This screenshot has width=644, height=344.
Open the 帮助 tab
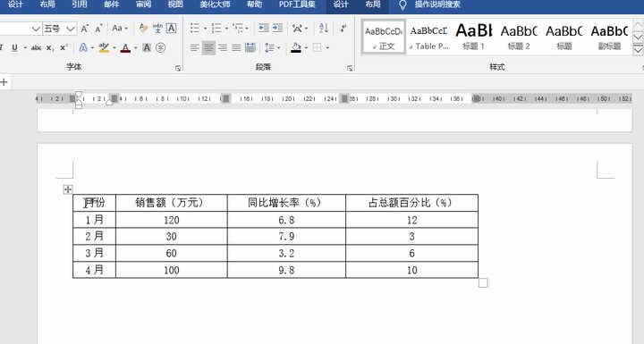254,4
